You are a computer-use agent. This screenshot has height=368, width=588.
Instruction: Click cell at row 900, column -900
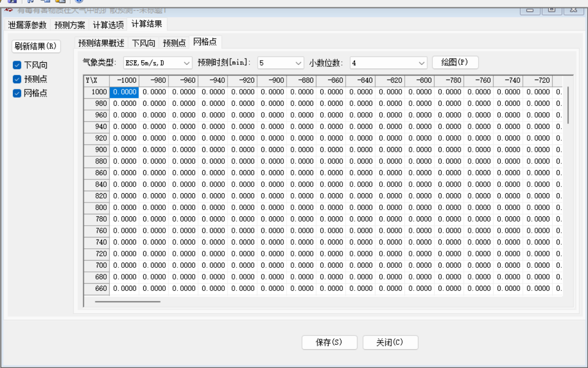tap(272, 150)
